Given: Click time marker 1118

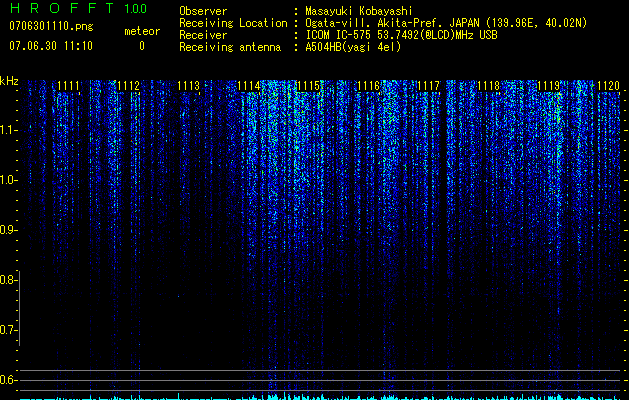Looking at the screenshot, I should [x=489, y=86].
